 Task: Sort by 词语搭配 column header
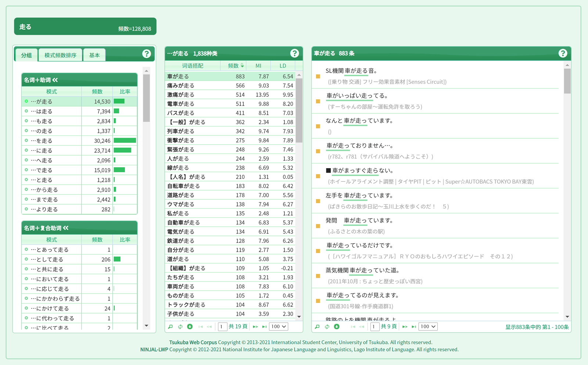[x=193, y=66]
